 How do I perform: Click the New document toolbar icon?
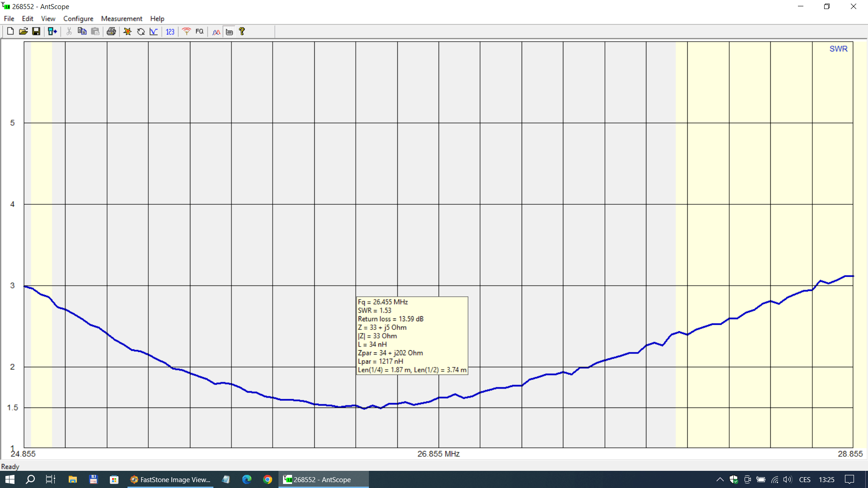pos(10,31)
